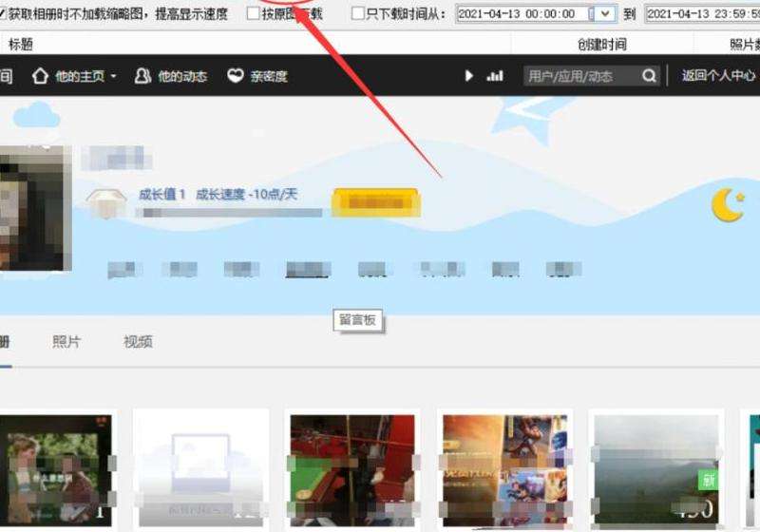Click 返回个人中心 link
This screenshot has width=760, height=532.
point(719,76)
